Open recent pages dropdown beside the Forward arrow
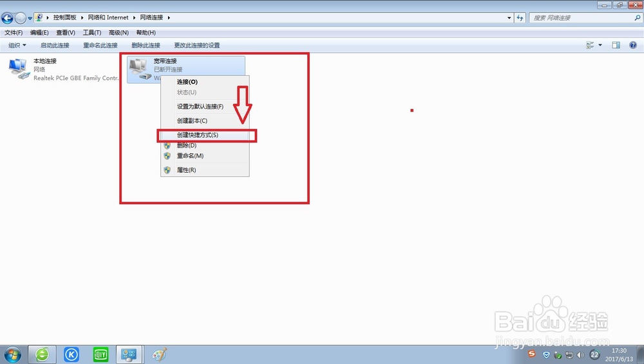The image size is (644, 364). pyautogui.click(x=30, y=19)
